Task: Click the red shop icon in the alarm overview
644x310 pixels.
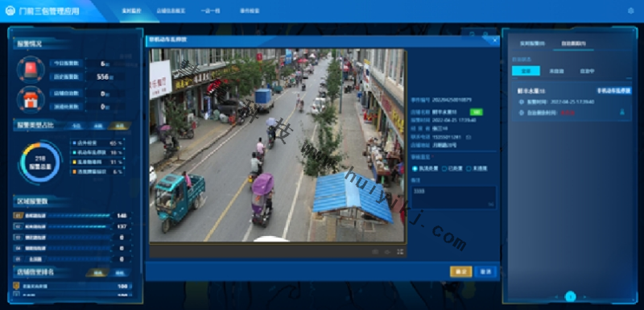Action: pos(31,99)
